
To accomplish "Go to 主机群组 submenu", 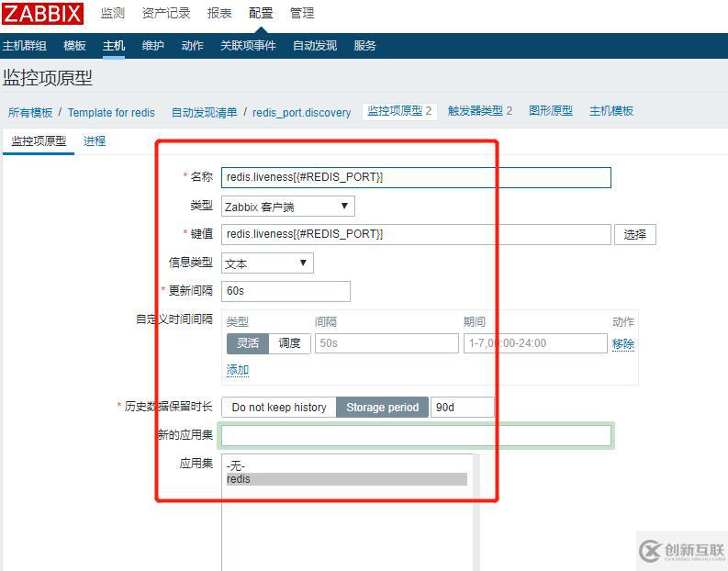I will click(24, 46).
